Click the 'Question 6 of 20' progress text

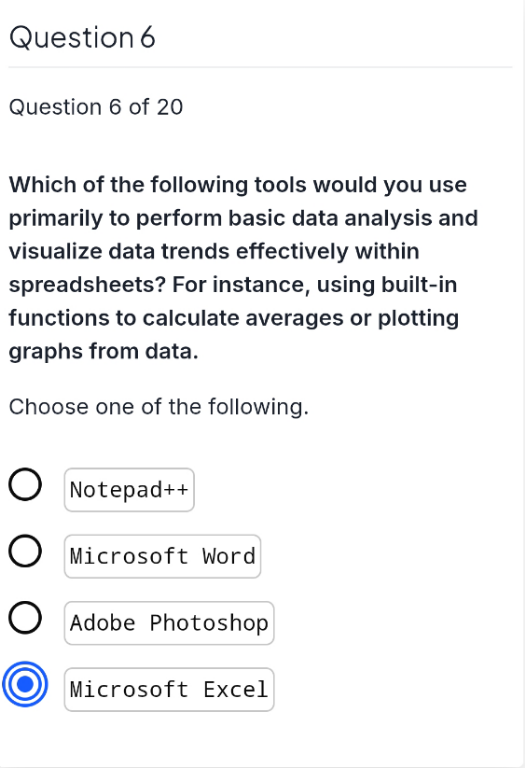pyautogui.click(x=96, y=107)
